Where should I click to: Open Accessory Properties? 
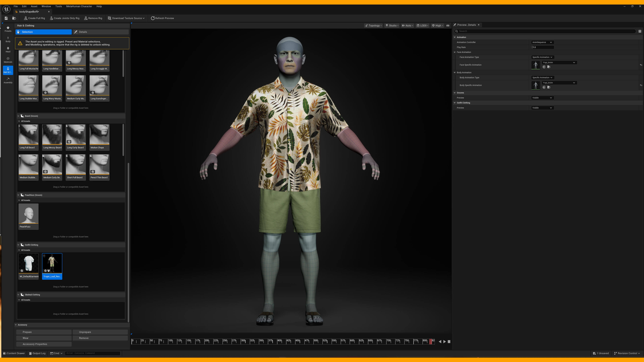(x=44, y=344)
